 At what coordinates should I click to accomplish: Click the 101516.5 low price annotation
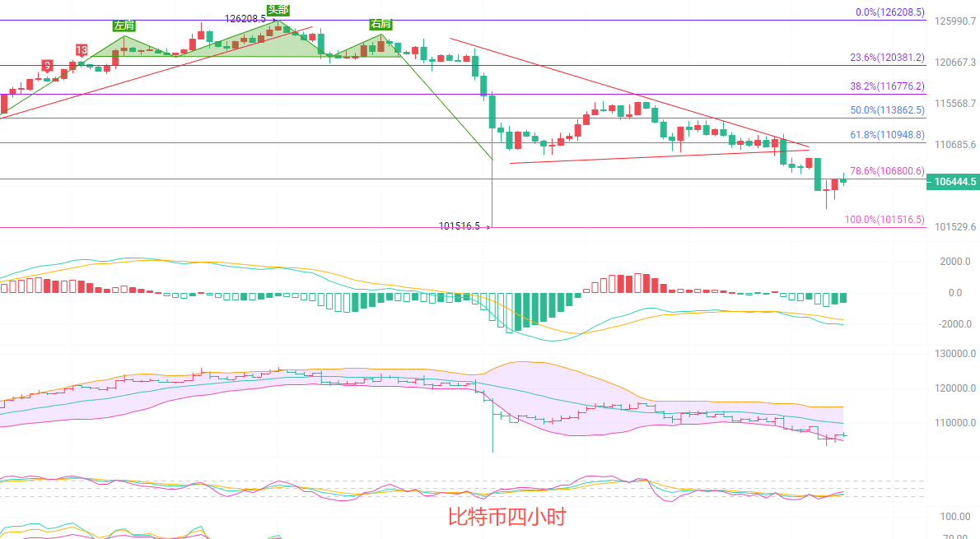pyautogui.click(x=459, y=225)
